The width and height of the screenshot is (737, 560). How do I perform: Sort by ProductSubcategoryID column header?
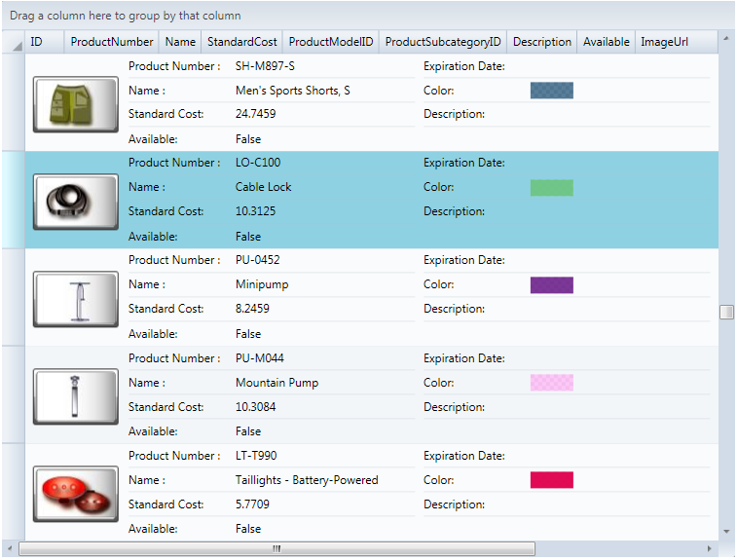tap(443, 42)
